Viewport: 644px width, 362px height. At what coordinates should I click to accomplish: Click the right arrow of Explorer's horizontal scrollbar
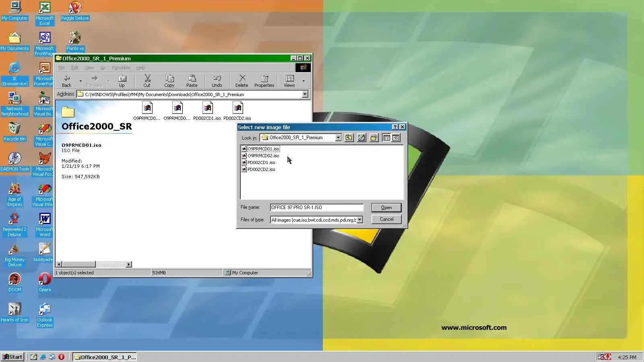click(129, 264)
